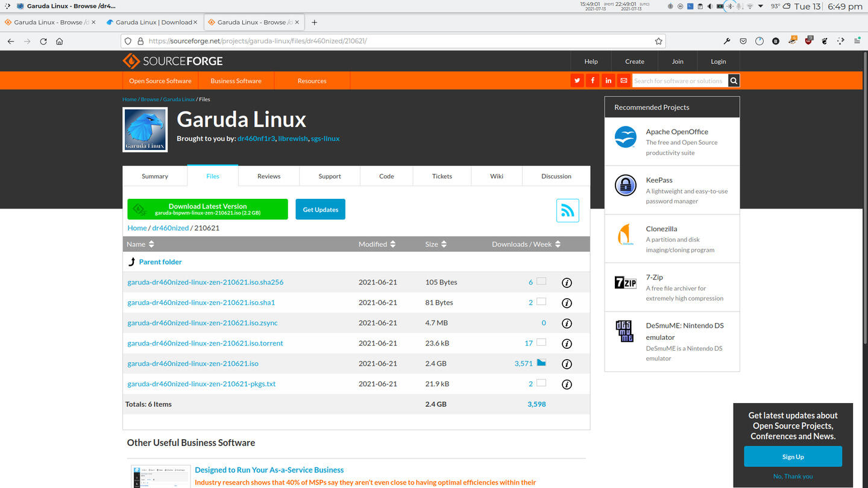This screenshot has width=868, height=488.
Task: Focus the software search field
Action: point(680,81)
